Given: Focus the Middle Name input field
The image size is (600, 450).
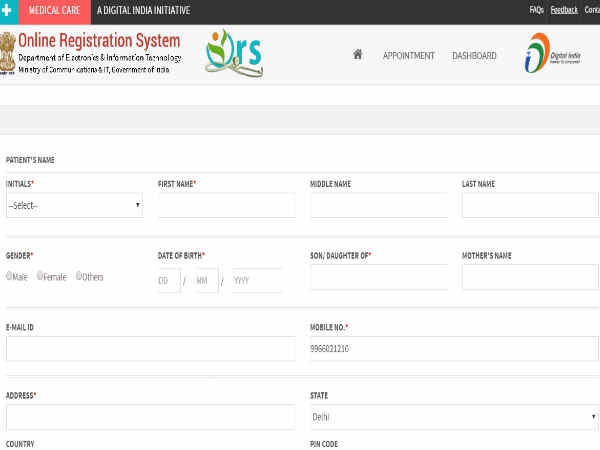Looking at the screenshot, I should 379,205.
